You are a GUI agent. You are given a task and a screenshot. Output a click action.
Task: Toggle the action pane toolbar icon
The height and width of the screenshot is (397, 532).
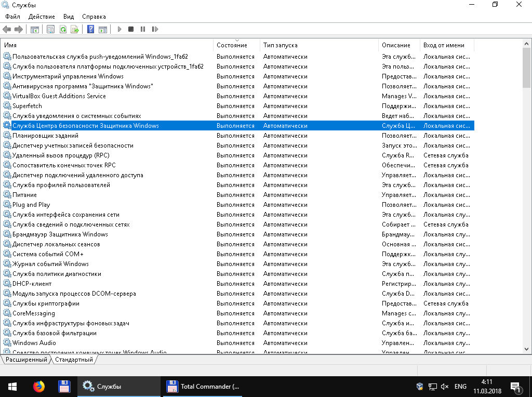103,29
